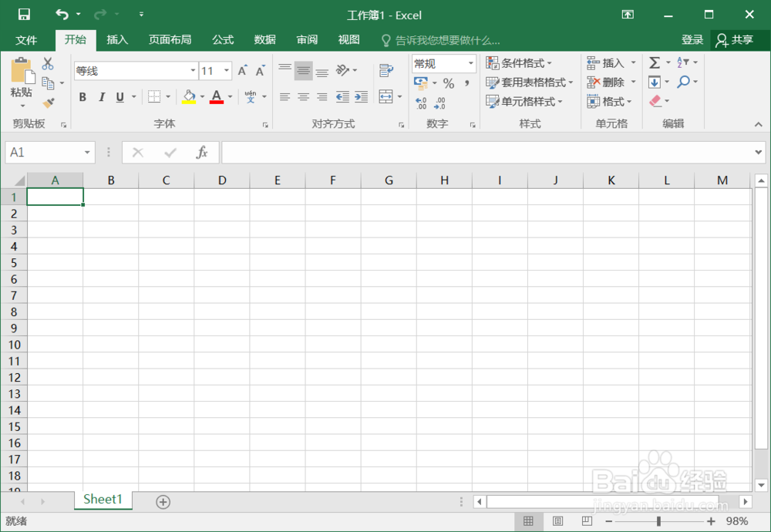Click the 粘贴 Paste button
The height and width of the screenshot is (532, 771).
point(21,77)
